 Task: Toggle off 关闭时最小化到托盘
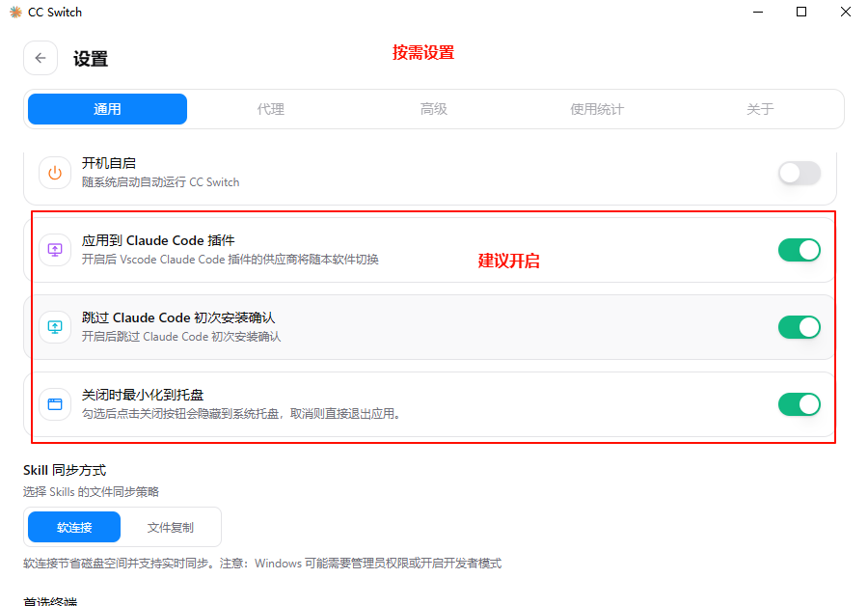tap(799, 404)
